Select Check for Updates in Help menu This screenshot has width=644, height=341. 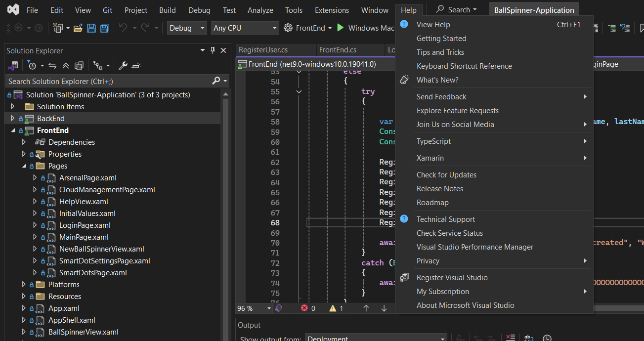(446, 174)
